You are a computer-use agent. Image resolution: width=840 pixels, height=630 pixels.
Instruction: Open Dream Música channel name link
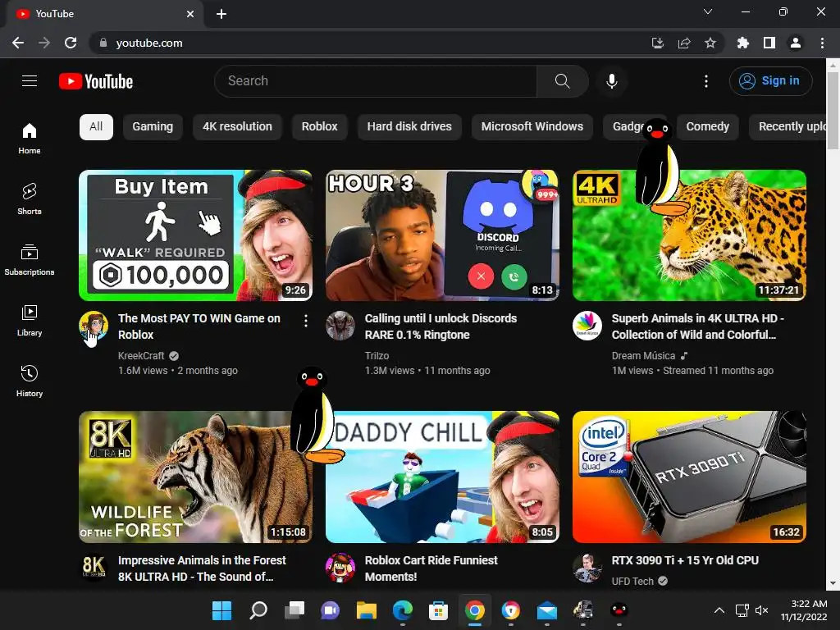643,356
